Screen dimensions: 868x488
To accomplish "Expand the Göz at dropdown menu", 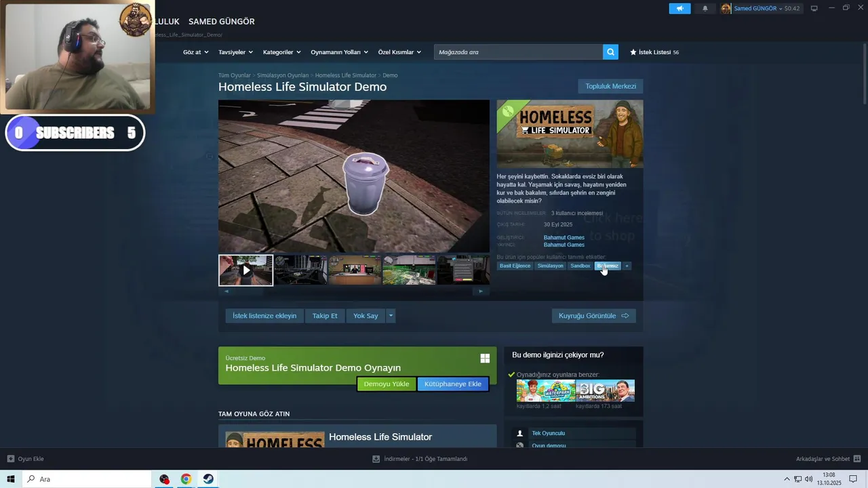I will click(196, 52).
